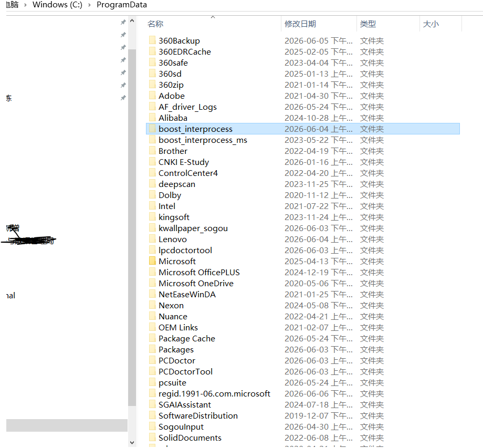Select the Nuance folder name
Viewport: 483px width, 448px height.
point(173,316)
